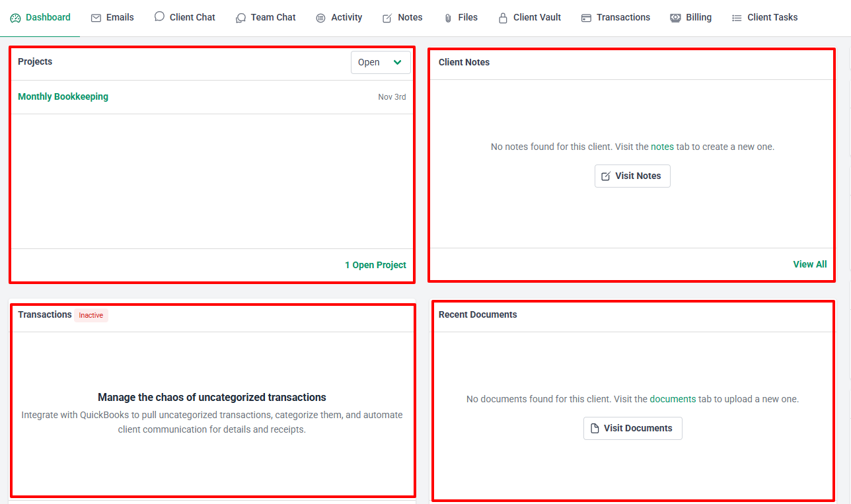Click the 1 Open Project link
The width and height of the screenshot is (851, 504).
coord(375,264)
